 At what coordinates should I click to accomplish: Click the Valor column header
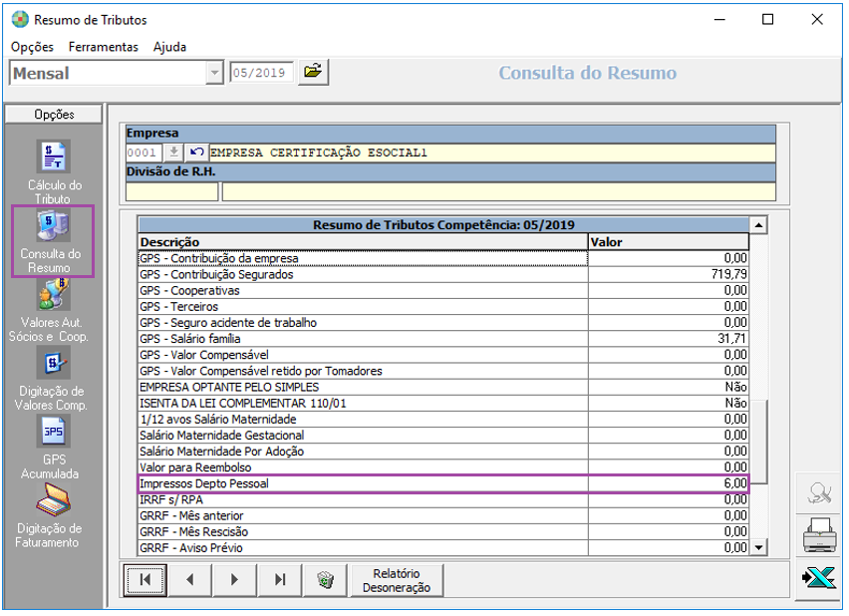click(669, 242)
